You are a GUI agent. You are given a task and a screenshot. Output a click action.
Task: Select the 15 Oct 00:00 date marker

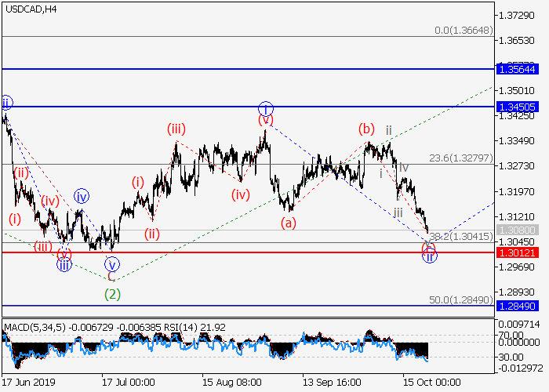(x=431, y=383)
